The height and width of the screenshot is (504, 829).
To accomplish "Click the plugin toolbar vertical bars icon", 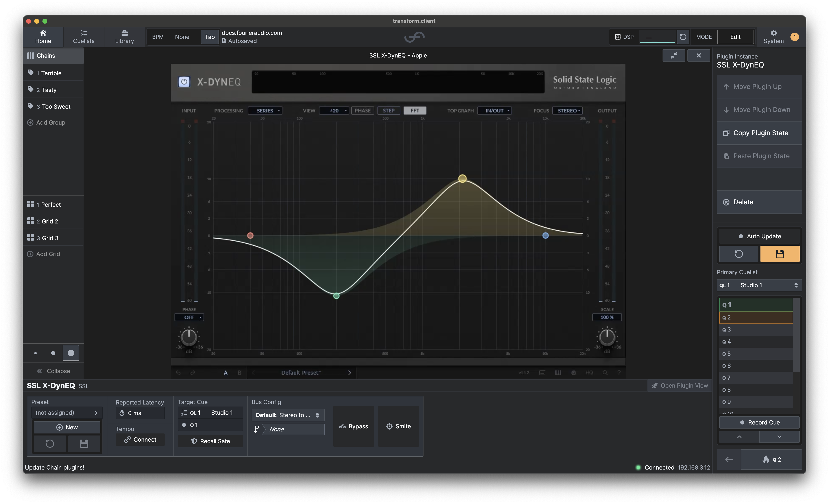I will 558,372.
